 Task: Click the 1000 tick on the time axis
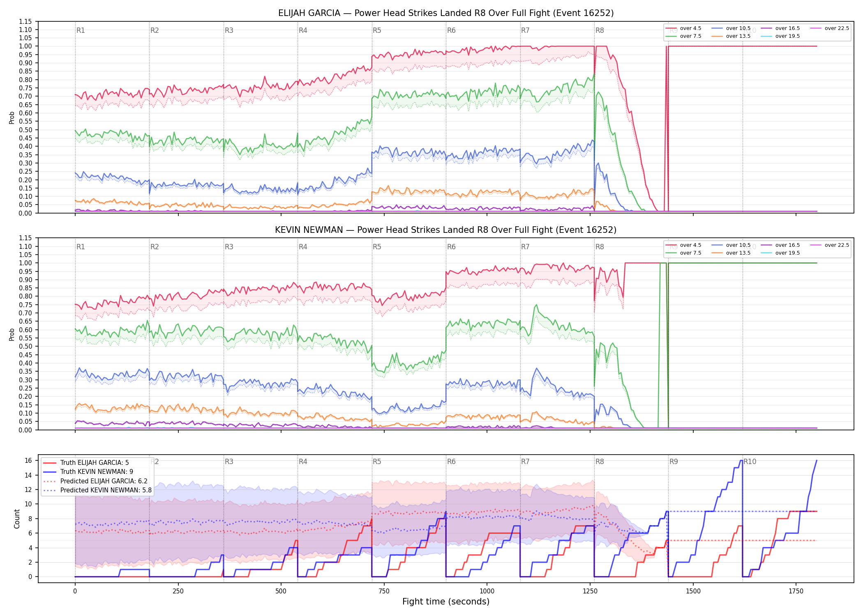coord(487,591)
